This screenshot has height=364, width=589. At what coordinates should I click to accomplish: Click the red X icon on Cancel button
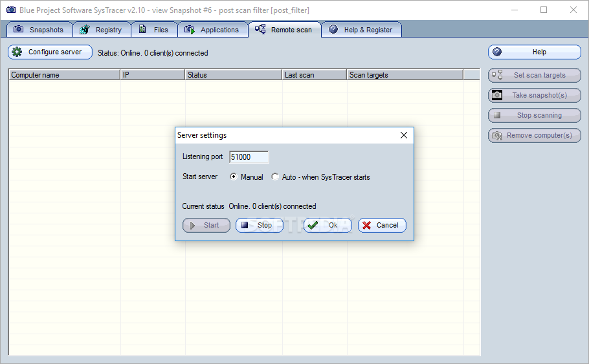tap(367, 225)
